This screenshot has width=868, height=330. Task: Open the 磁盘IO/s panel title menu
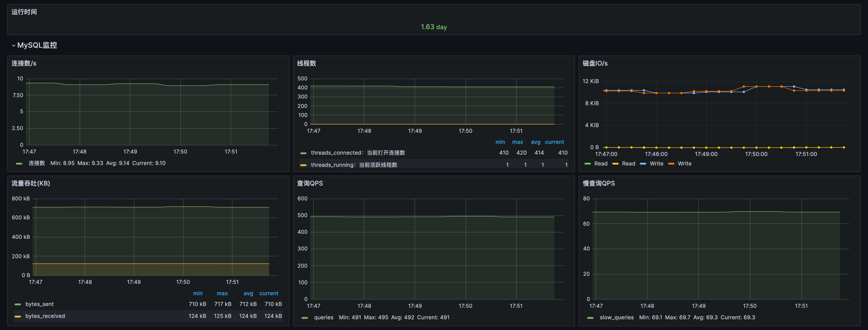tap(595, 63)
